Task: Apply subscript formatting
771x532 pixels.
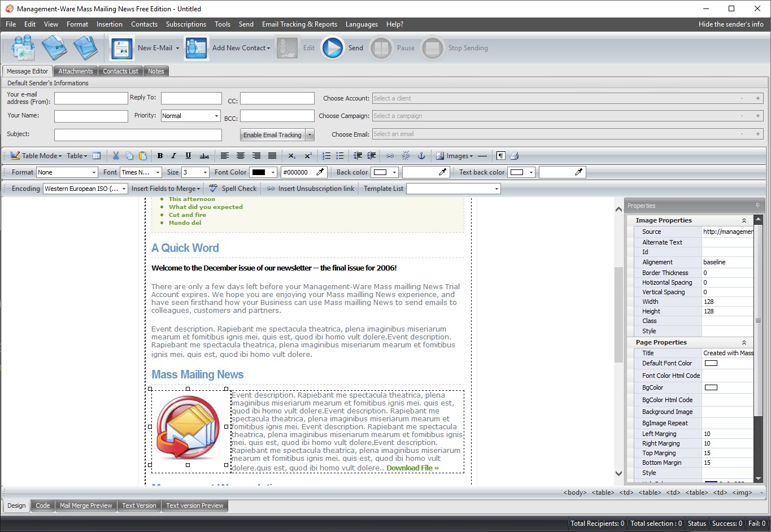Action: coord(291,156)
